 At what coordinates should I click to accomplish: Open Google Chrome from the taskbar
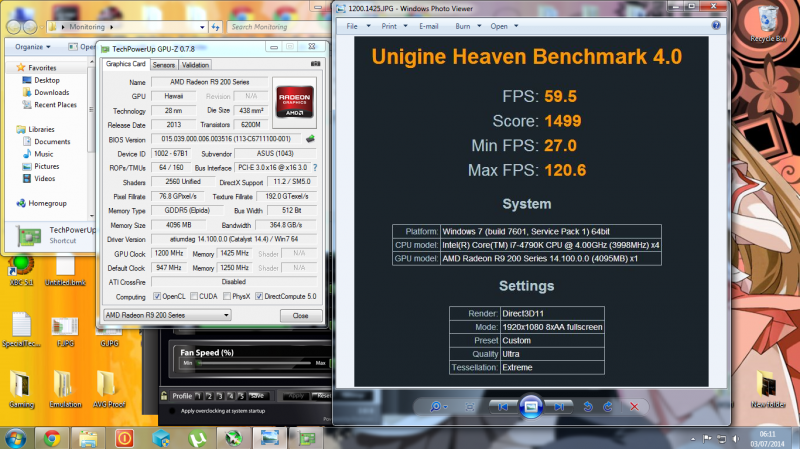click(52, 438)
